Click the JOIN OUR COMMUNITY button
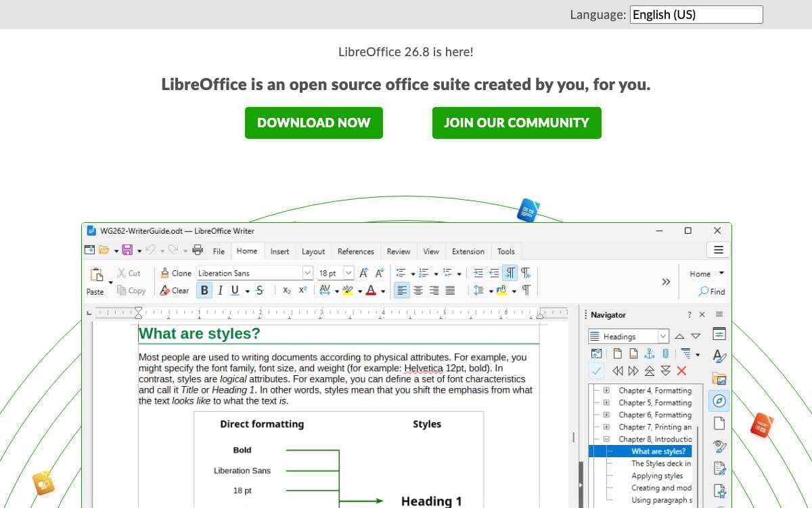Screen dimensions: 812x508 [517, 123]
